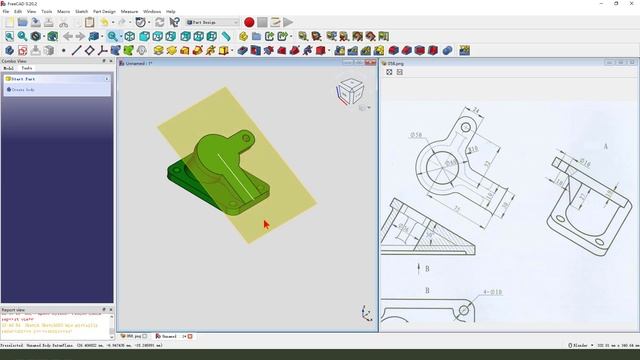Open the Part Design menu
The width and height of the screenshot is (640, 360).
(104, 11)
